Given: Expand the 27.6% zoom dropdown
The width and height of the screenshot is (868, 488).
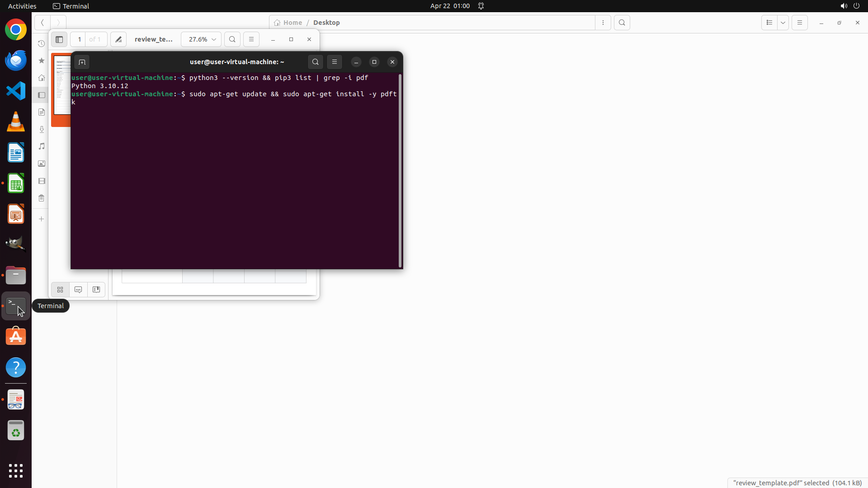Looking at the screenshot, I should [201, 39].
